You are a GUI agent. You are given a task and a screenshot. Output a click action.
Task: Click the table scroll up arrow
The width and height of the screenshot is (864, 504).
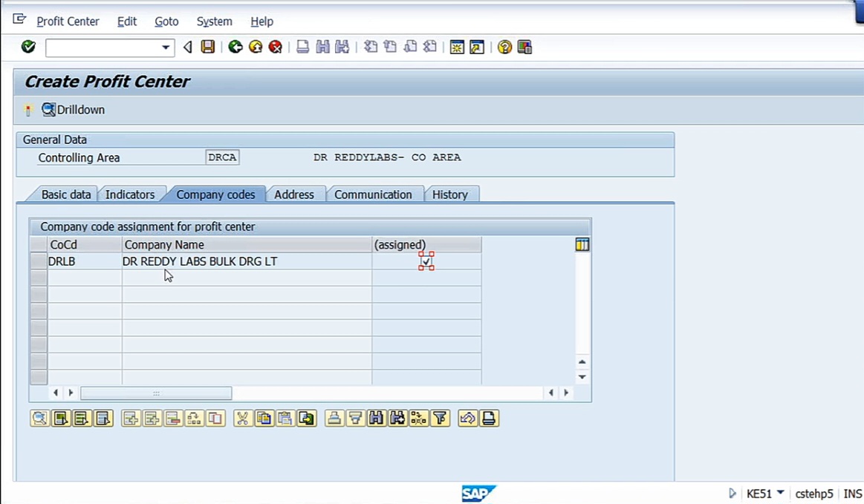point(582,362)
